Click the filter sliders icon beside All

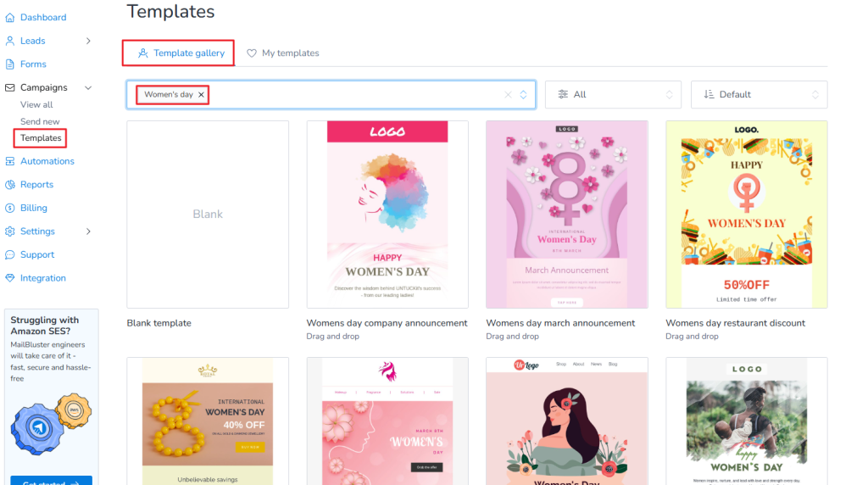pyautogui.click(x=563, y=95)
